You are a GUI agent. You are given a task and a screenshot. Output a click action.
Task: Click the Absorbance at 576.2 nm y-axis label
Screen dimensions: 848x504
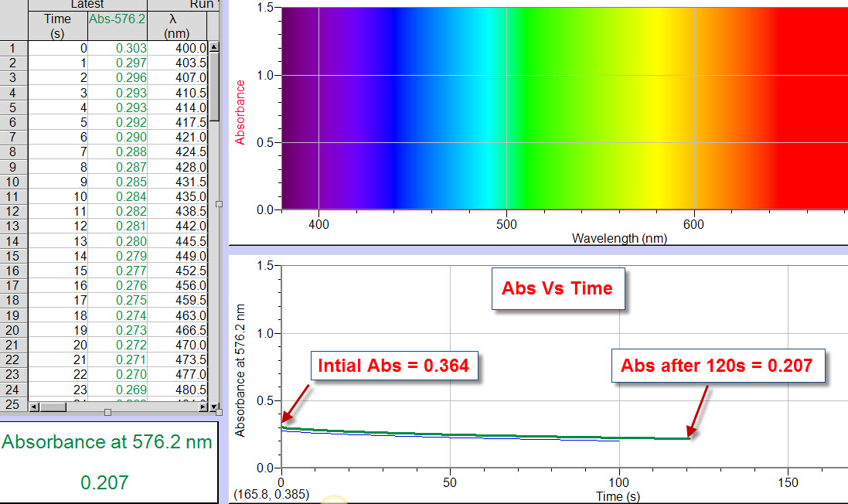tap(240, 370)
